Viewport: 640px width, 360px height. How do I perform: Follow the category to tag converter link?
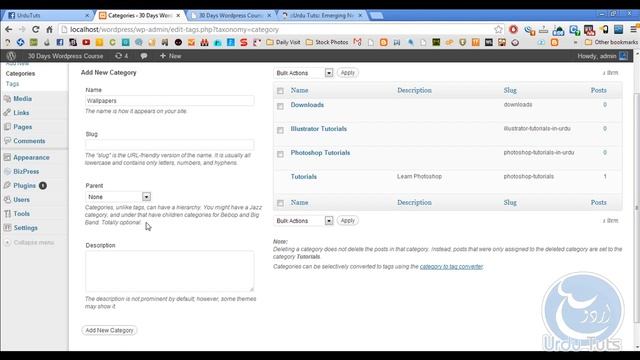(451, 267)
